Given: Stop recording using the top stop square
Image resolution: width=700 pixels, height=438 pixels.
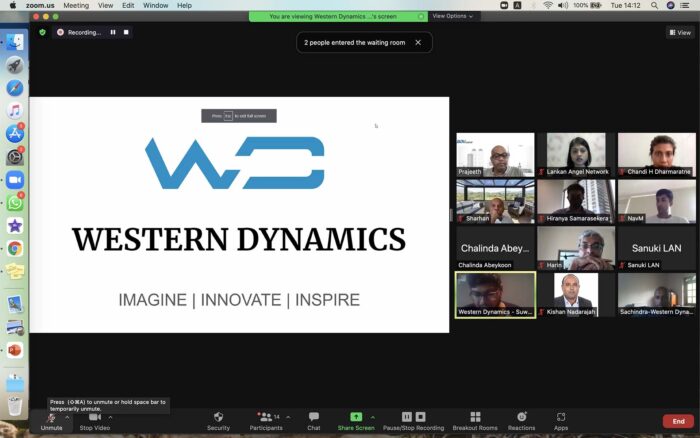Looking at the screenshot, I should 126,32.
